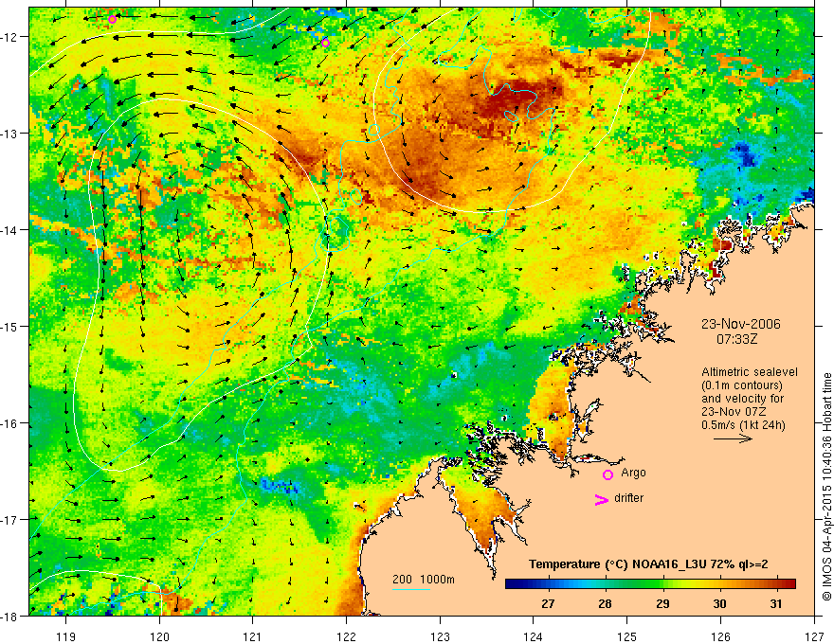Click the '1000m' isobath legend label
The height and width of the screenshot is (644, 834).
(x=437, y=580)
